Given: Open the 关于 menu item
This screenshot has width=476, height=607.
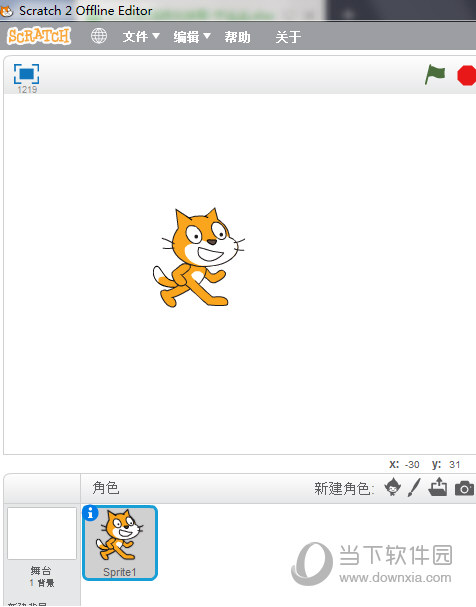Looking at the screenshot, I should point(288,37).
